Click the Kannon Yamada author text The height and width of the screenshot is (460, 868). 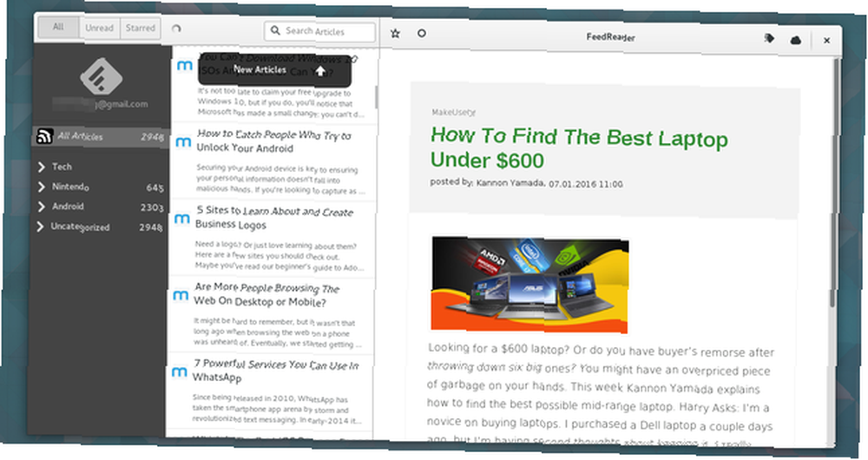click(510, 182)
